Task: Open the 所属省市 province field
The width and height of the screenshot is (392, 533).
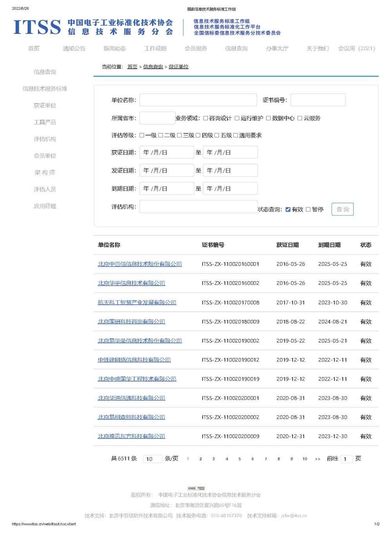Action: click(157, 118)
